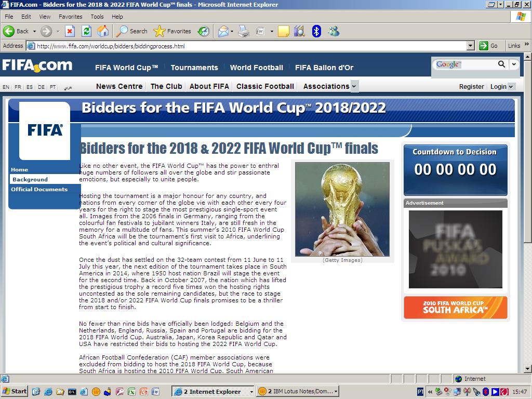
Task: Expand hidden tray icons with the chevron
Action: tap(430, 392)
